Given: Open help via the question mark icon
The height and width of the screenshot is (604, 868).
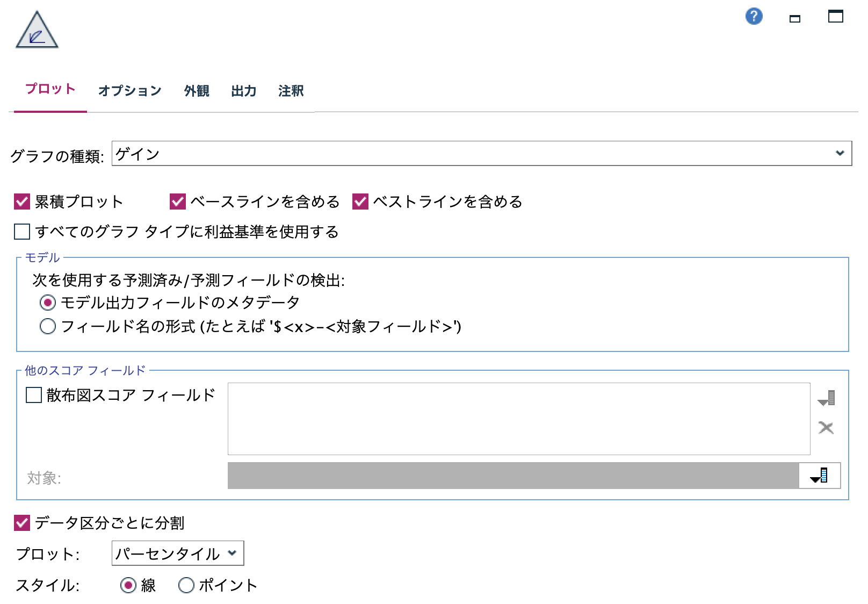Looking at the screenshot, I should (754, 17).
